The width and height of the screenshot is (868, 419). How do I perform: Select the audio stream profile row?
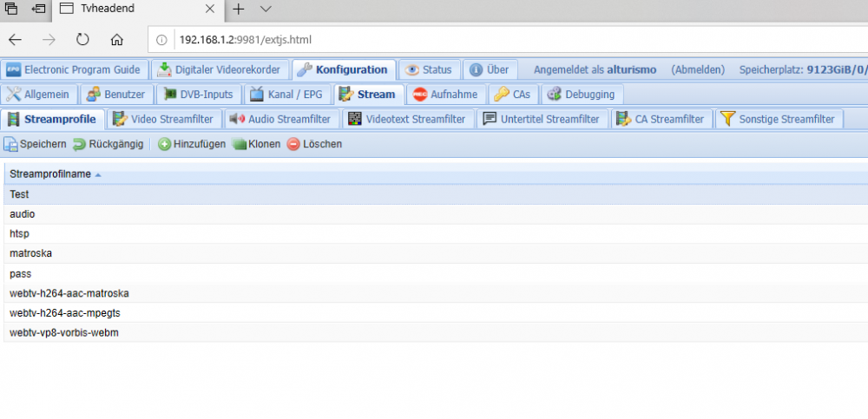tap(436, 213)
